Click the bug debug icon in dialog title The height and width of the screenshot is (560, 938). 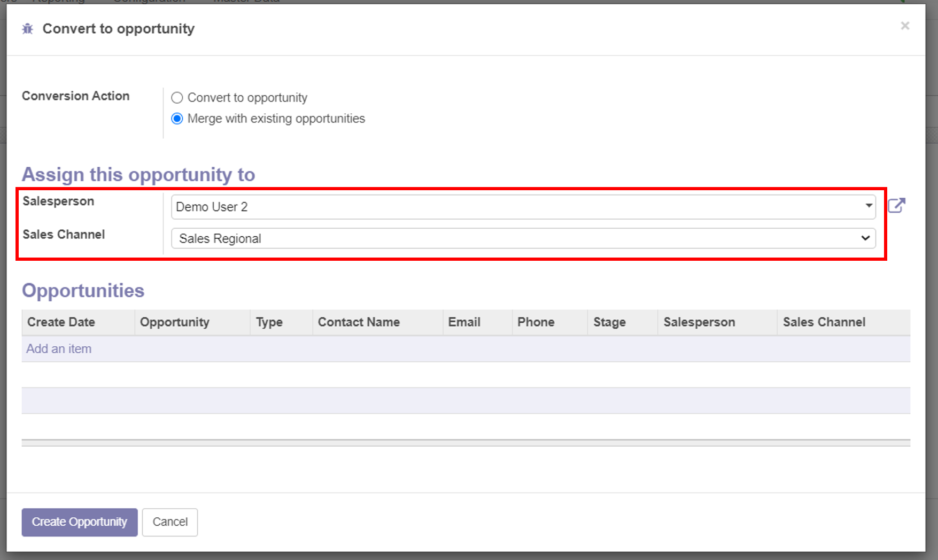[x=28, y=29]
